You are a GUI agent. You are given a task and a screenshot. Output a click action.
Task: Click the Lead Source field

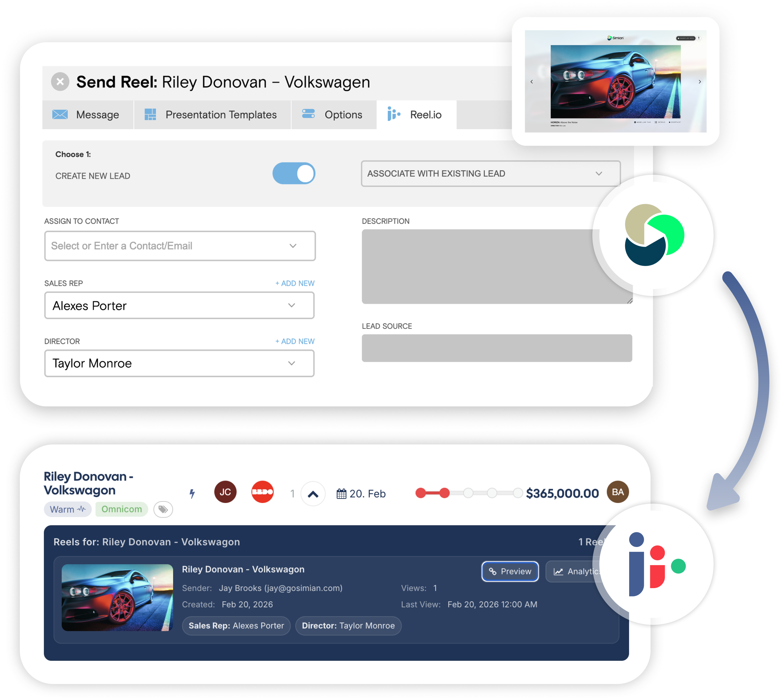tap(497, 348)
